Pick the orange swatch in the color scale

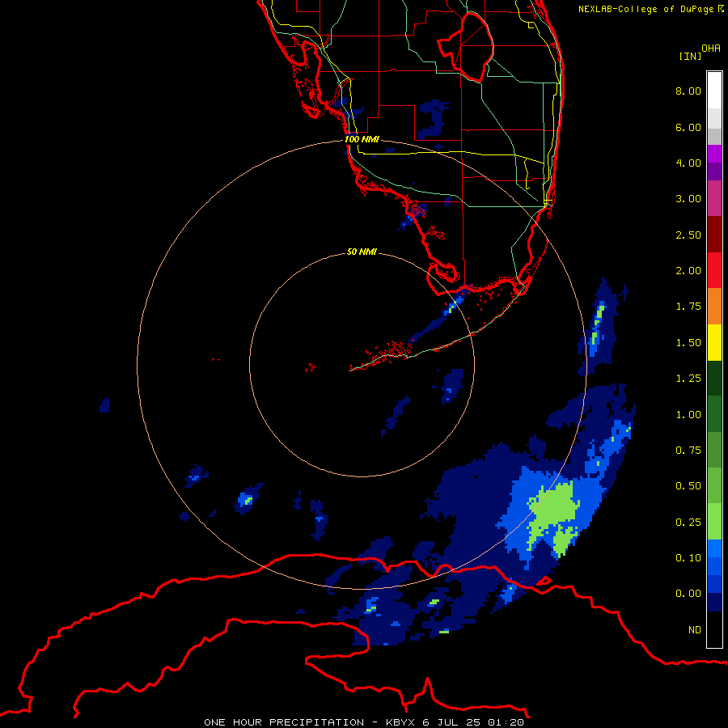[x=714, y=307]
